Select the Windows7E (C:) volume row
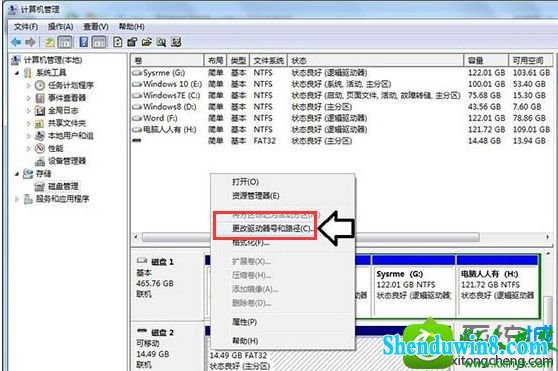Screen dimensions: 558x371 (342, 96)
